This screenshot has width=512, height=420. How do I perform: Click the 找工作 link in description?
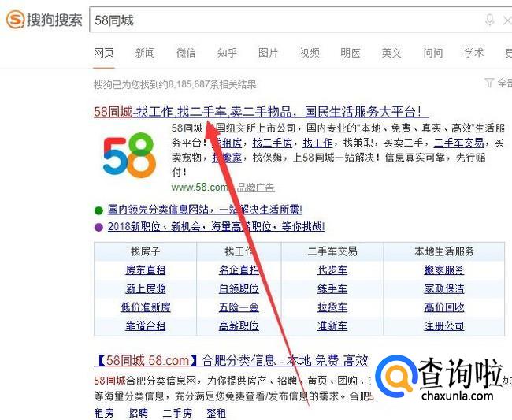tap(317, 143)
